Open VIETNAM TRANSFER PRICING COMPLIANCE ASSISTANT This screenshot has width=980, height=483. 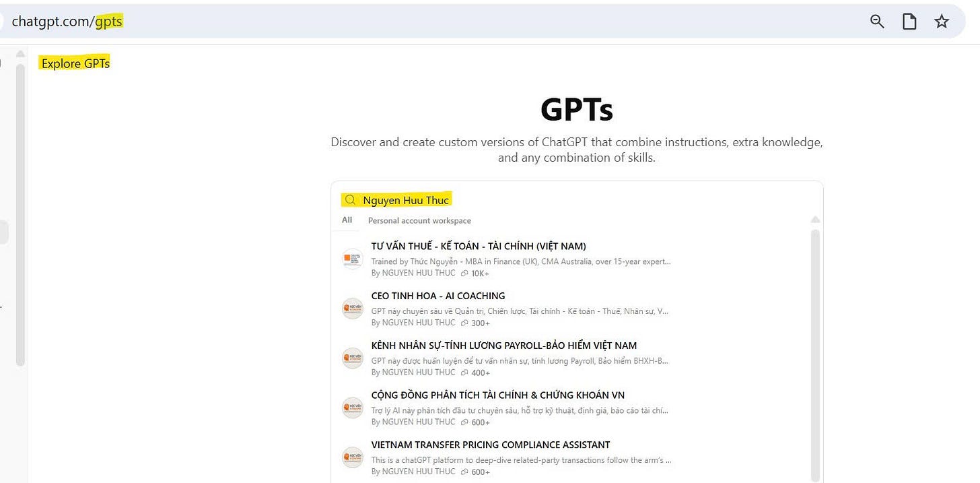click(x=491, y=445)
